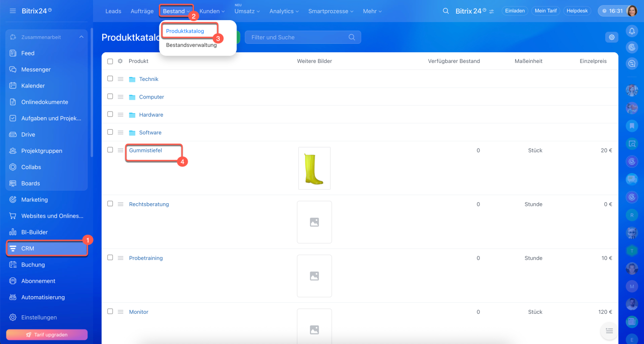Open the Gummistiefel product link
Image resolution: width=644 pixels, height=344 pixels.
[x=145, y=150]
